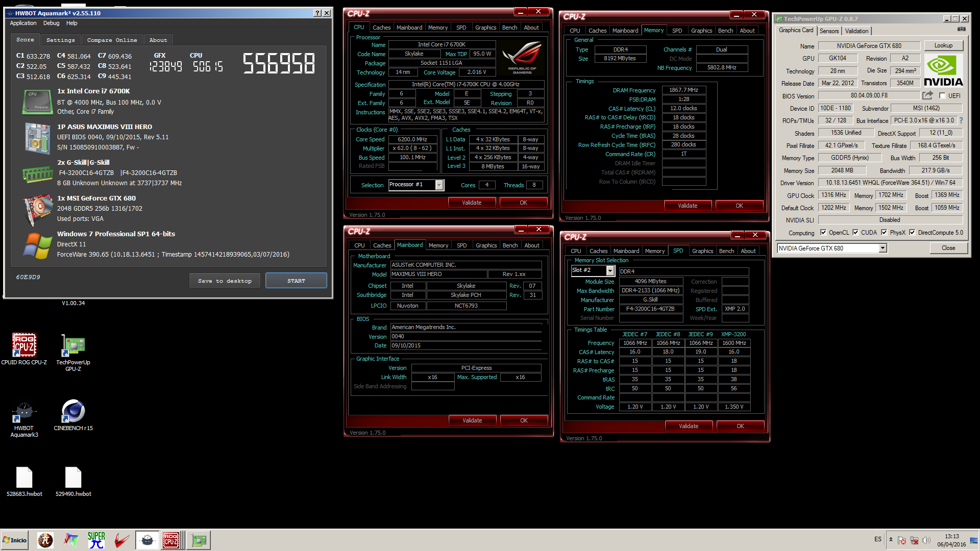Open the SuperPi Mod taskbar icon

pyautogui.click(x=45, y=540)
